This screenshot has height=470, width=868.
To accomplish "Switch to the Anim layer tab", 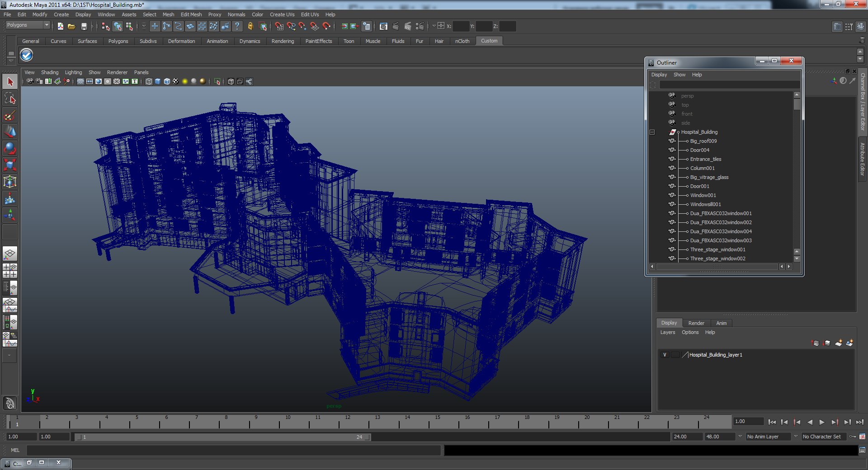I will [722, 323].
